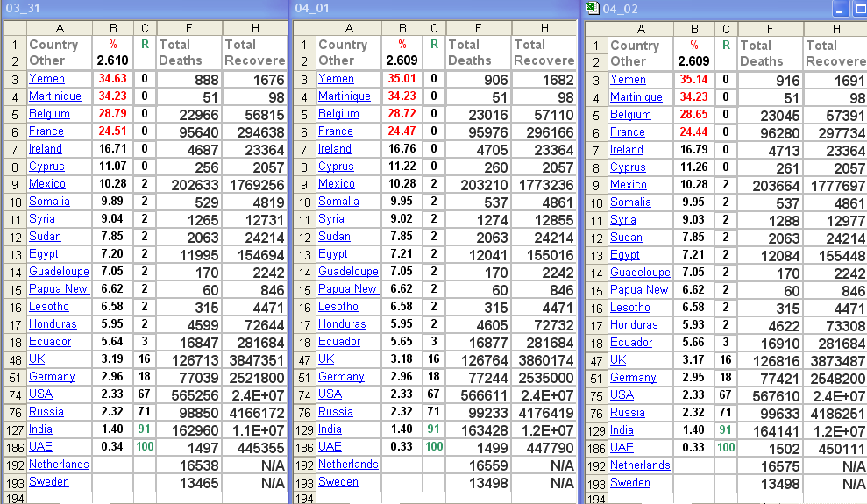Click the Excel icon in 04_02 window title
The width and height of the screenshot is (867, 504).
[593, 8]
